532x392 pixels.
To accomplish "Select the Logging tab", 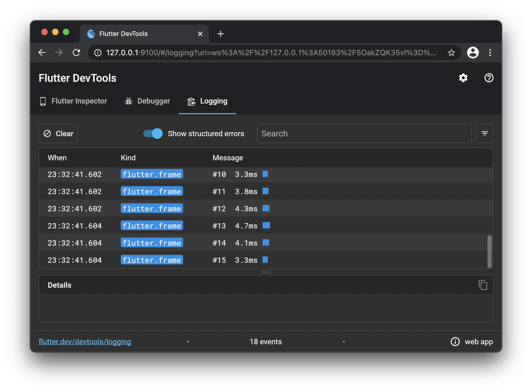I will tap(207, 101).
